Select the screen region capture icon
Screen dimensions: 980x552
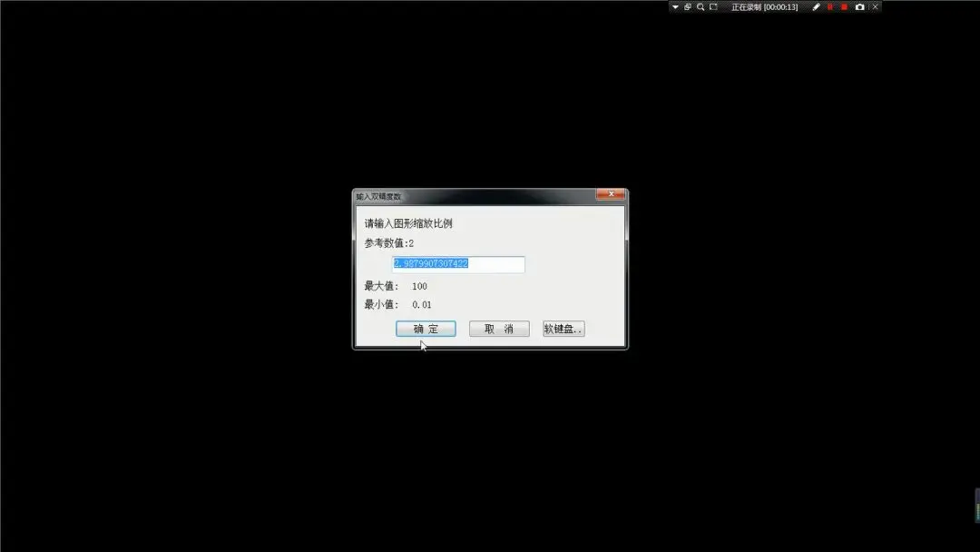[x=713, y=6]
